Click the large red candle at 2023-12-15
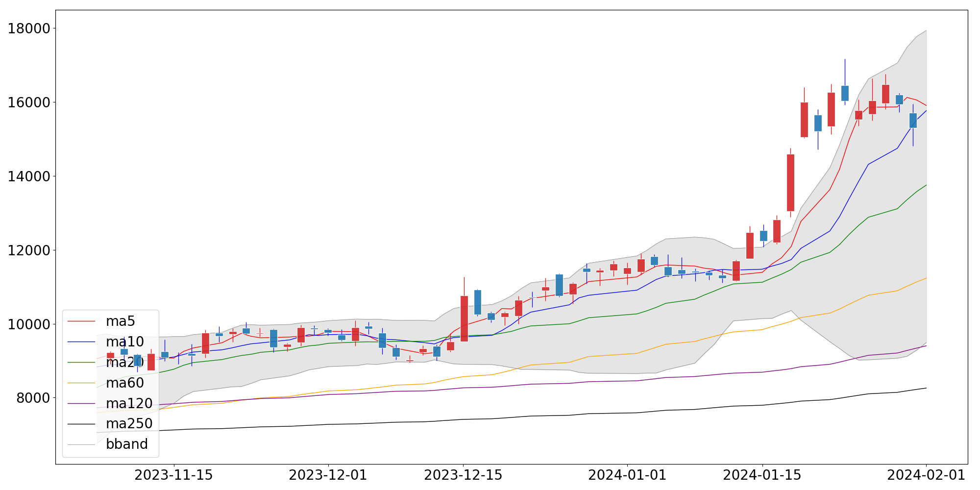The image size is (980, 490). tap(464, 318)
